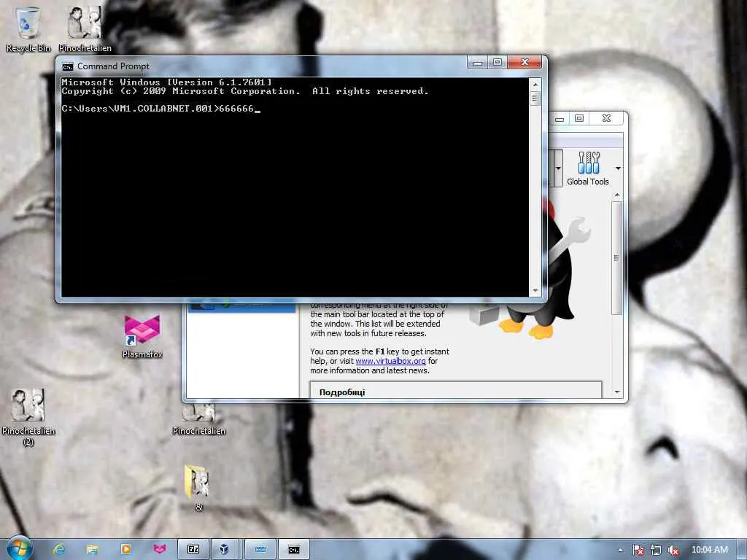Launch Internet Explorer from the taskbar

(58, 549)
